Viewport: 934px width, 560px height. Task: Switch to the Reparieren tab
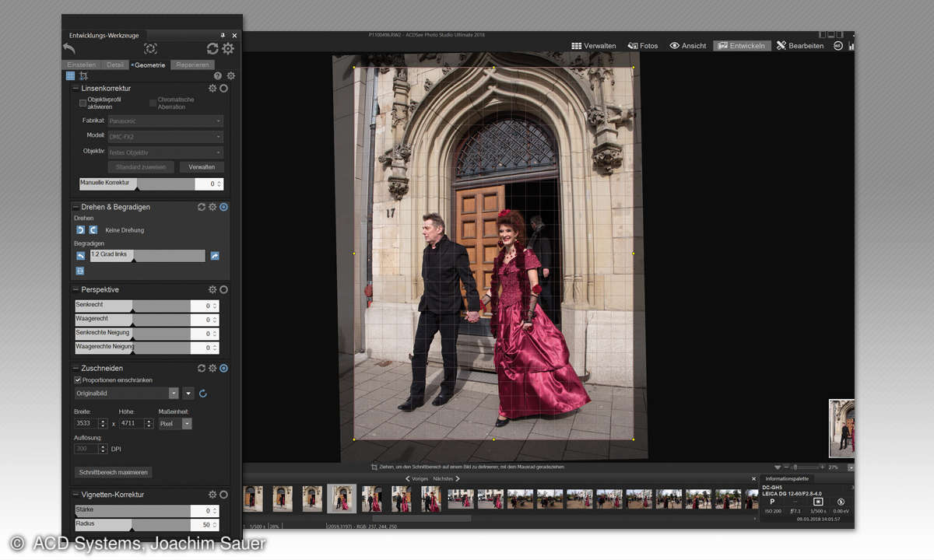191,65
